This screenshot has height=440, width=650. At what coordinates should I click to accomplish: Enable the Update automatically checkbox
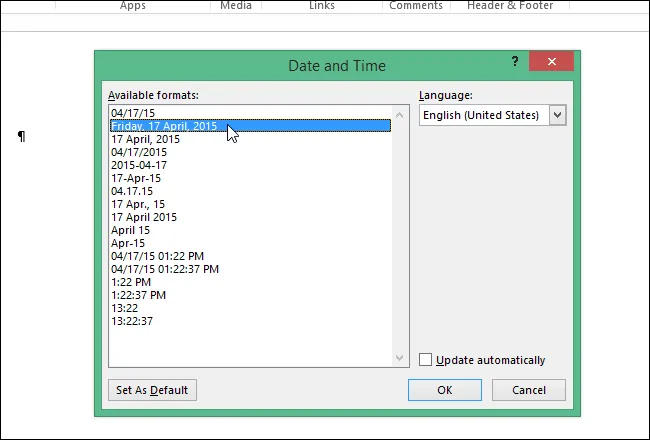pyautogui.click(x=425, y=360)
